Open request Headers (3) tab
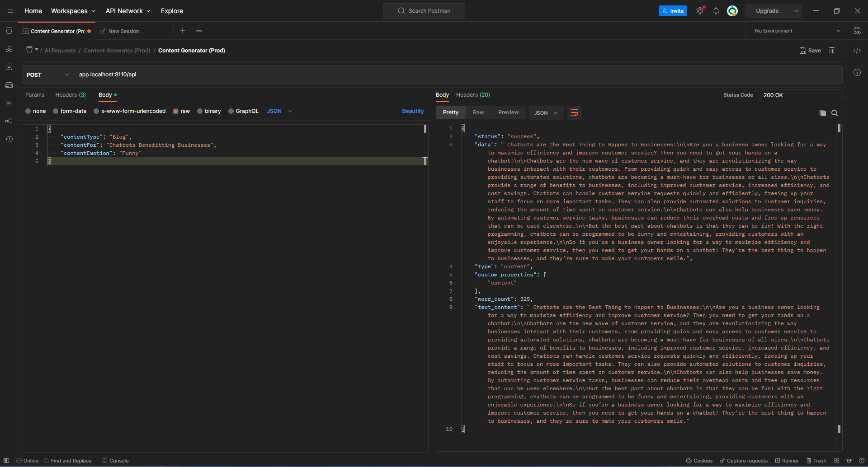The height and width of the screenshot is (467, 868). tap(71, 95)
